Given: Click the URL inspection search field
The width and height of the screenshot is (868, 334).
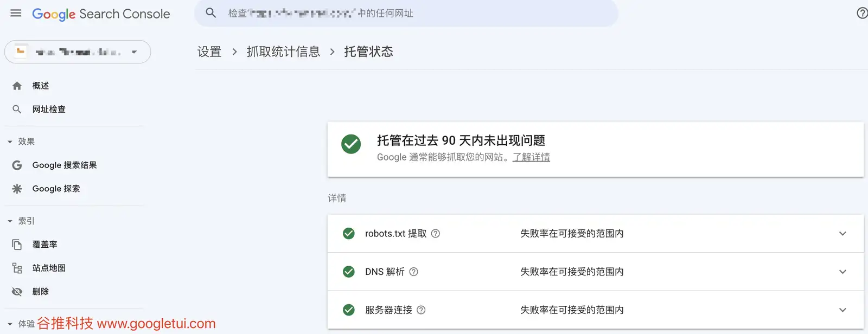Looking at the screenshot, I should tap(406, 13).
